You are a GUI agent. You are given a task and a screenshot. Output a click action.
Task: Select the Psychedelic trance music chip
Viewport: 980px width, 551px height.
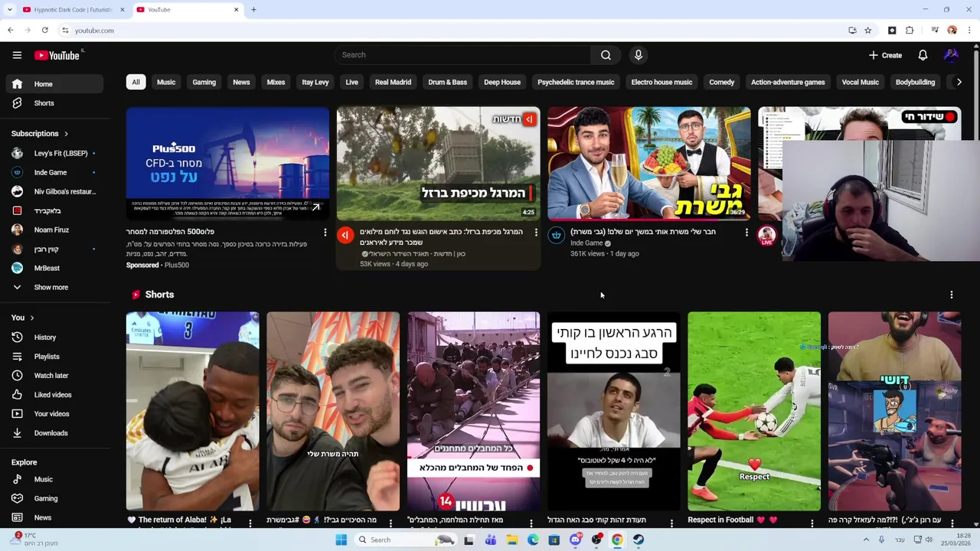[x=576, y=82]
